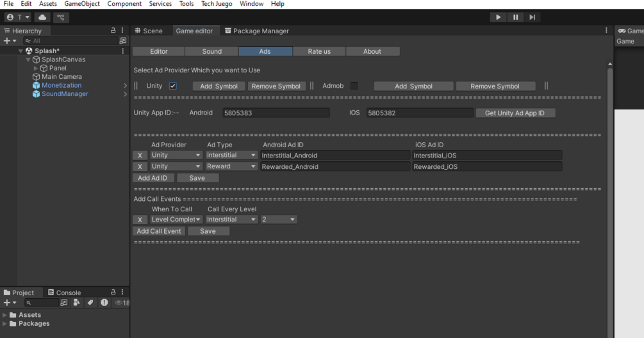Click the Get Unity Ad App ID button
The image size is (644, 338).
515,113
